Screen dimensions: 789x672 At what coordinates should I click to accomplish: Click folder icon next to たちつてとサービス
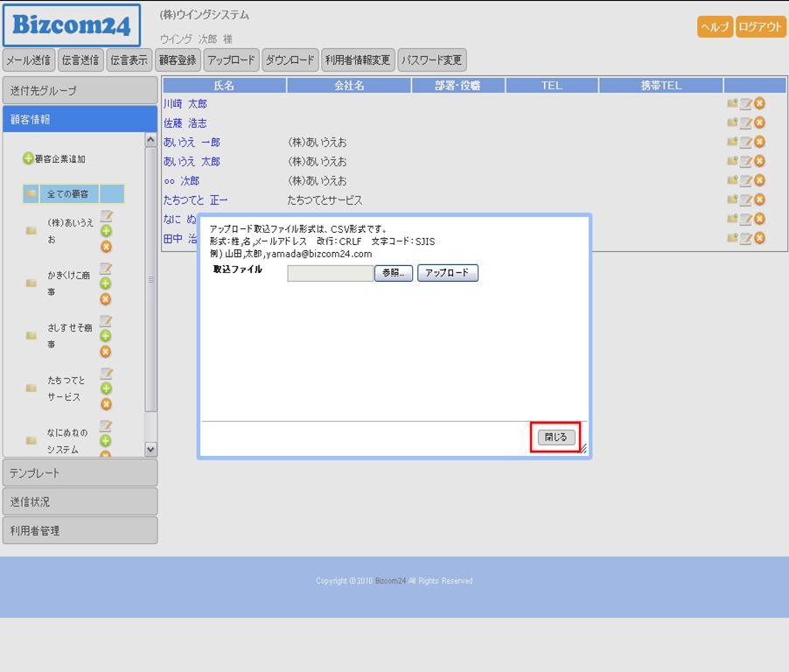(x=31, y=388)
